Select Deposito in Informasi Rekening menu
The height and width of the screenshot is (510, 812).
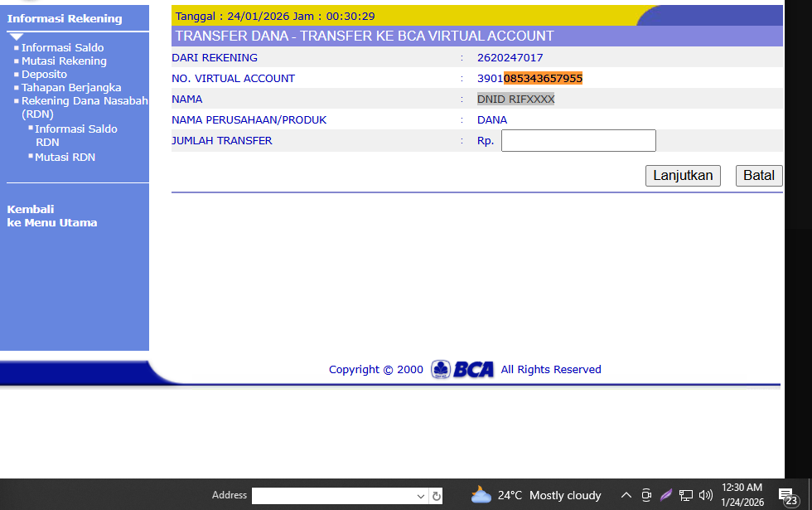click(44, 74)
